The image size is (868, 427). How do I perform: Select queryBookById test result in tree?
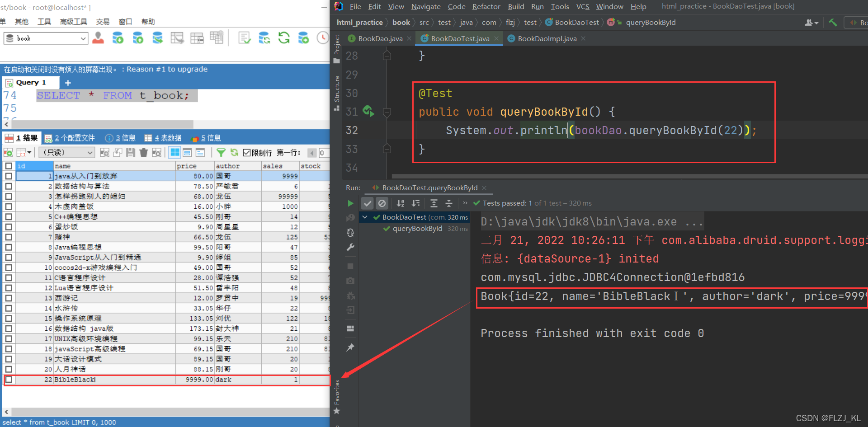[417, 229]
